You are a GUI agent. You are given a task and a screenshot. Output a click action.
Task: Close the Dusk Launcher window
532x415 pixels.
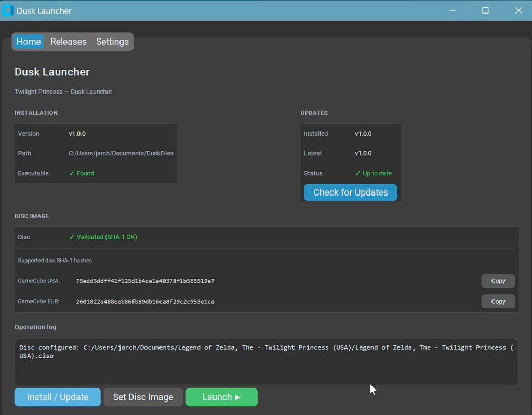(x=518, y=10)
